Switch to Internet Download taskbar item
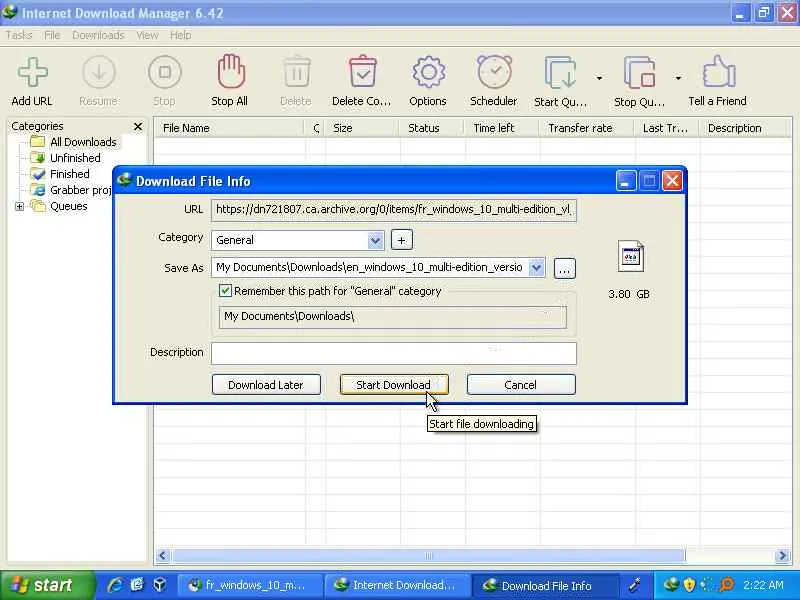800x600 pixels. [x=397, y=585]
